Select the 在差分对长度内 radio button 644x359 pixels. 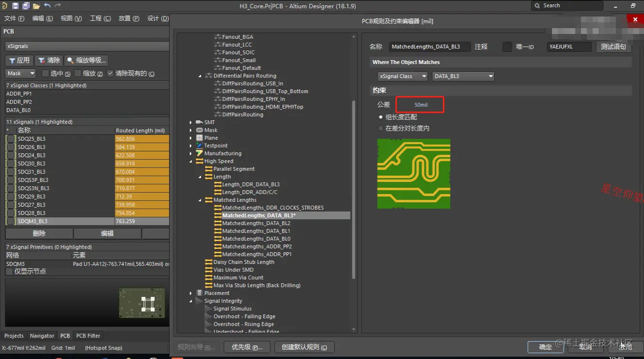[x=381, y=129]
